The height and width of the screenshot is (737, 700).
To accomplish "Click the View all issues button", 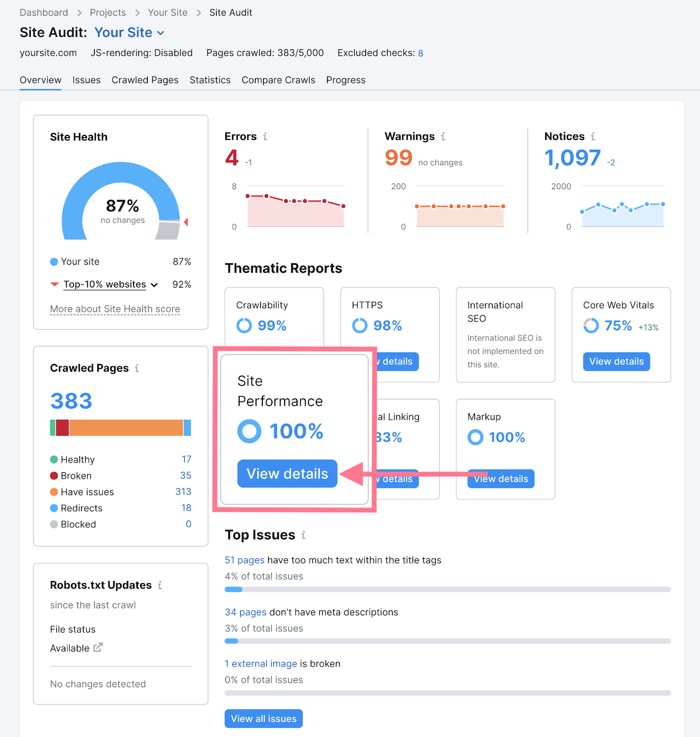I will (x=263, y=719).
